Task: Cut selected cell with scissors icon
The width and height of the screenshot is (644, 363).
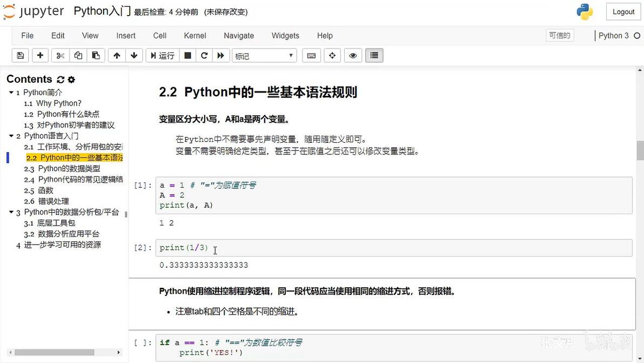Action: coord(61,56)
